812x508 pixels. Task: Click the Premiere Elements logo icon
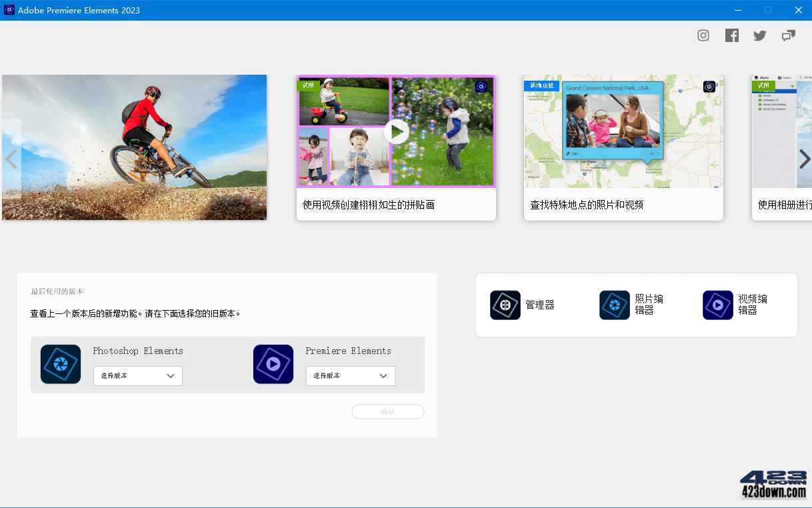click(x=273, y=364)
